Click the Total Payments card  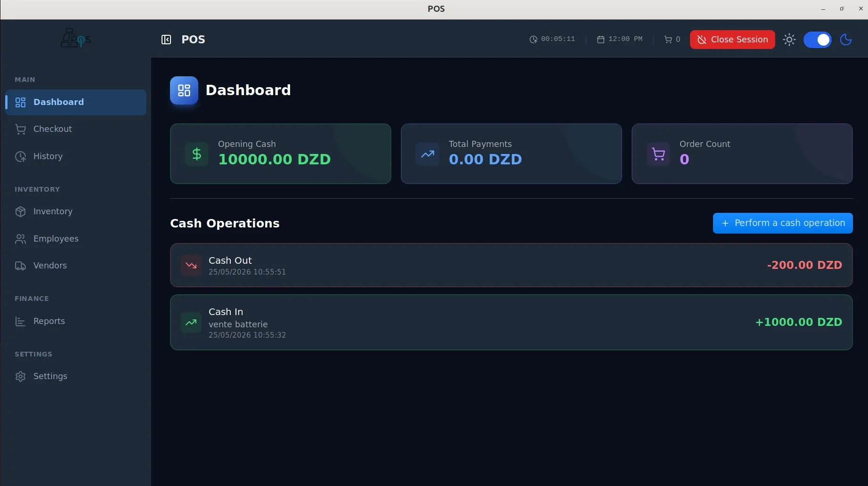[x=511, y=154]
